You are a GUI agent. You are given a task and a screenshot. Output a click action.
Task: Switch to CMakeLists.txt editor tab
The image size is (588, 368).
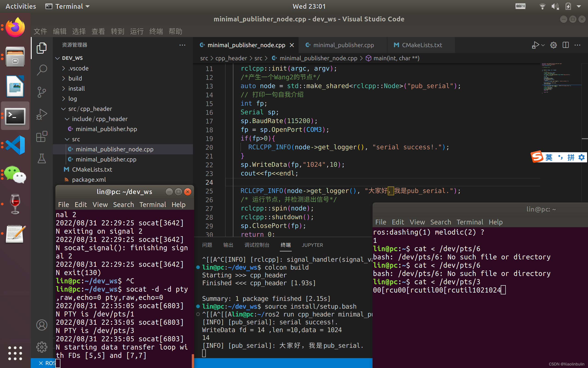click(x=421, y=45)
